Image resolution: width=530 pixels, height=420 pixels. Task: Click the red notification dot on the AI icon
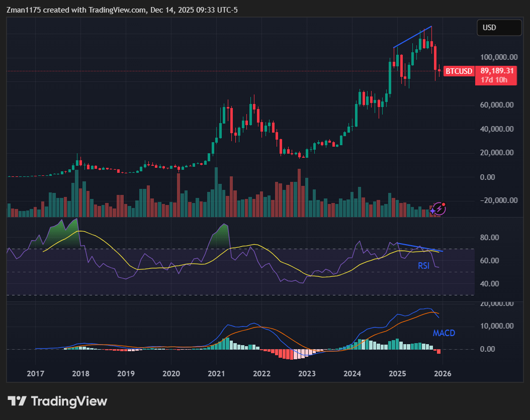click(444, 204)
